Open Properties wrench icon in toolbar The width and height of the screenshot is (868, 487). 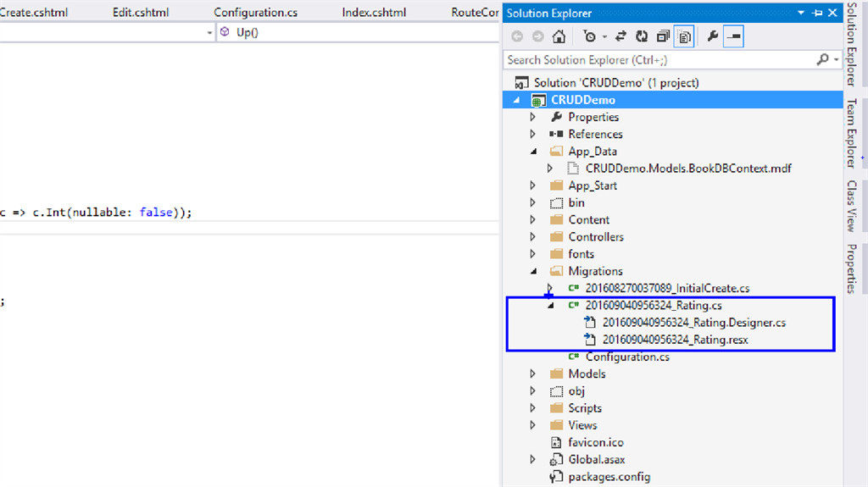click(x=712, y=36)
